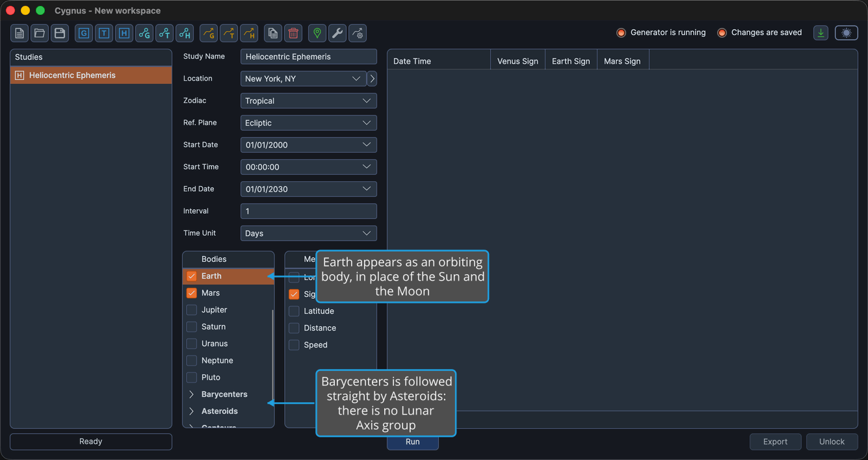Image resolution: width=868 pixels, height=460 pixels.
Task: Add study with blue boxed G icon
Action: 84,33
